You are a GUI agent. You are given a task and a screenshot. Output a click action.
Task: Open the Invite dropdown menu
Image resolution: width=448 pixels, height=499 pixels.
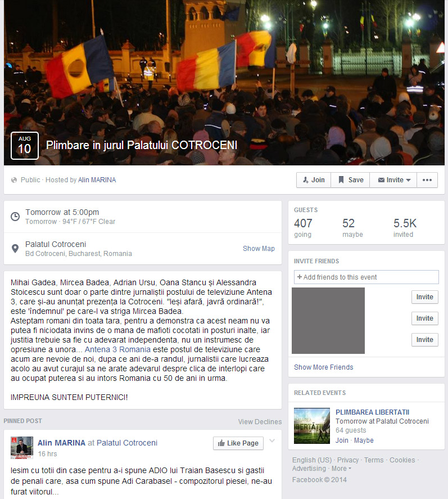[393, 180]
